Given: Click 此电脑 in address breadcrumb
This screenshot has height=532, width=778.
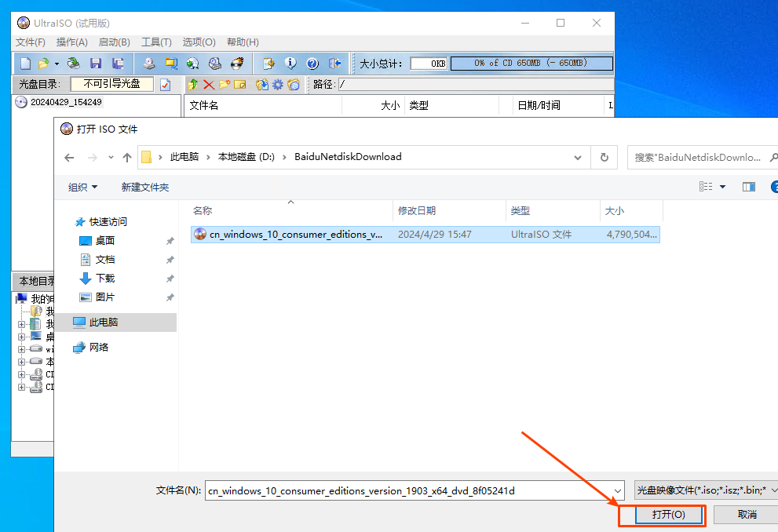Looking at the screenshot, I should [x=184, y=157].
